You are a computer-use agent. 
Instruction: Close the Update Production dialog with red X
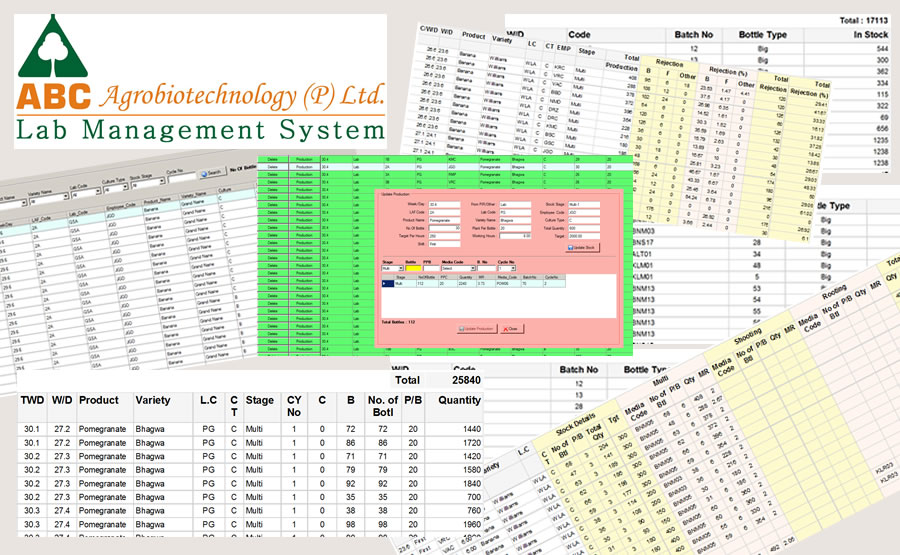tap(512, 329)
